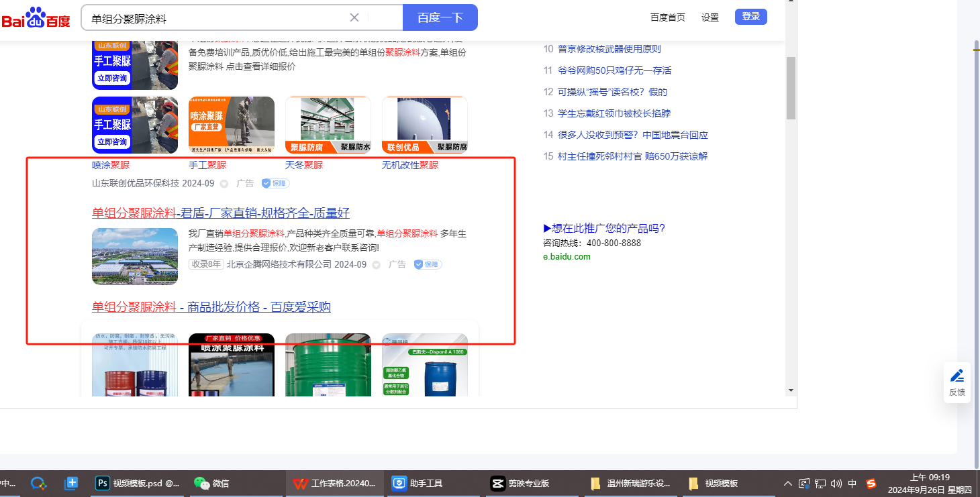The image size is (980, 497).
Task: Click the blue plus icon in the taskbar
Action: (x=72, y=483)
